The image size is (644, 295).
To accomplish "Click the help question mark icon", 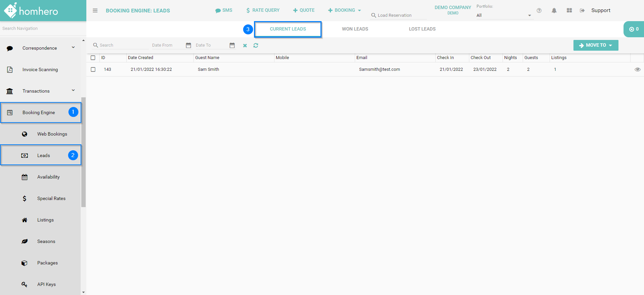I will click(x=539, y=11).
